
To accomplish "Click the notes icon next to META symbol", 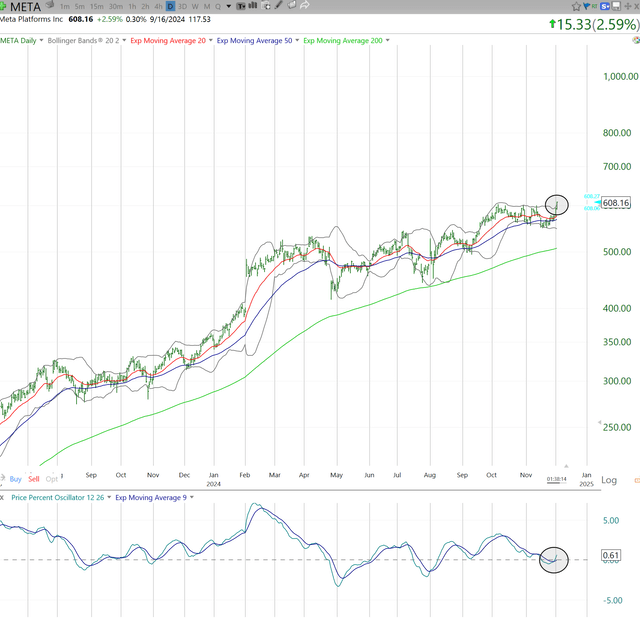I will coord(50,4).
